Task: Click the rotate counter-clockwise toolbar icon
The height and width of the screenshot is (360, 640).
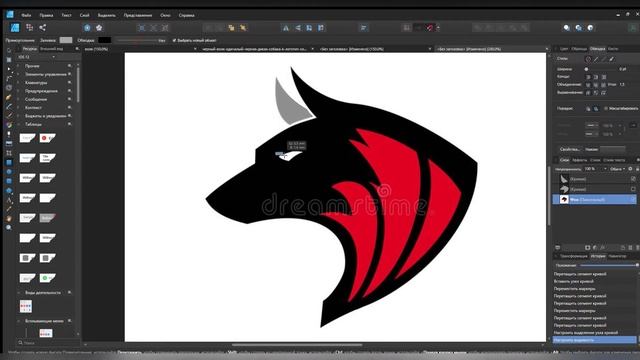Action: click(309, 28)
